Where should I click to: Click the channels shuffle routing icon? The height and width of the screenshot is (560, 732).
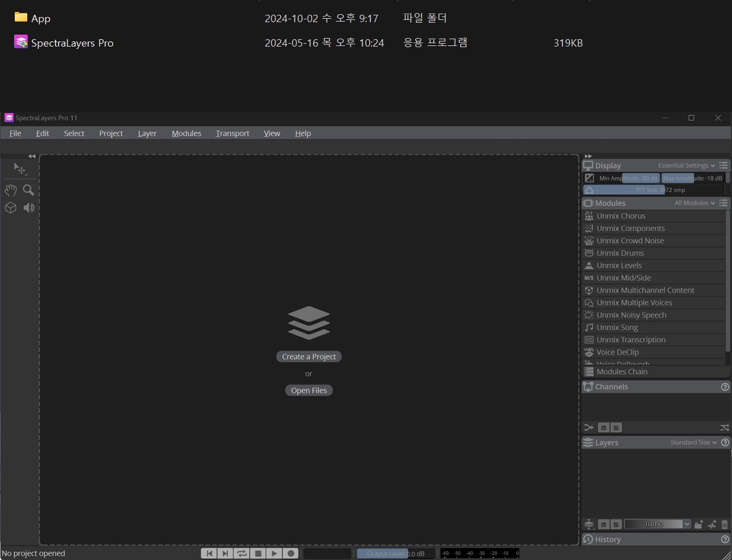click(725, 428)
